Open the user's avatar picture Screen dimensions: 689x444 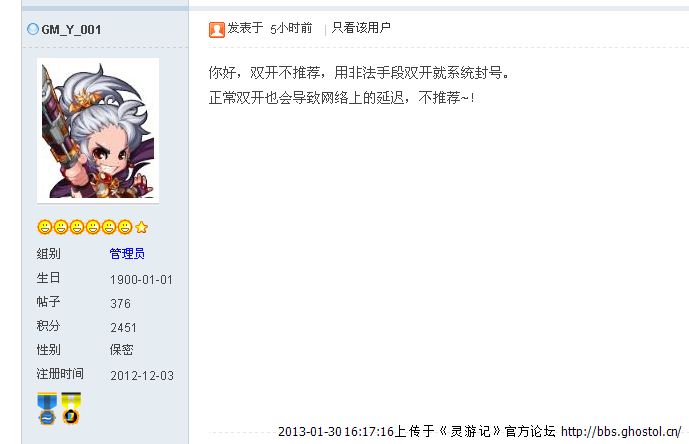click(98, 131)
